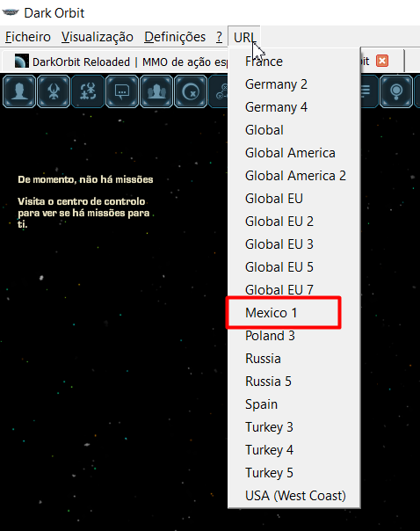This screenshot has height=531, width=420.
Task: Select Global America 2 server
Action: point(294,176)
